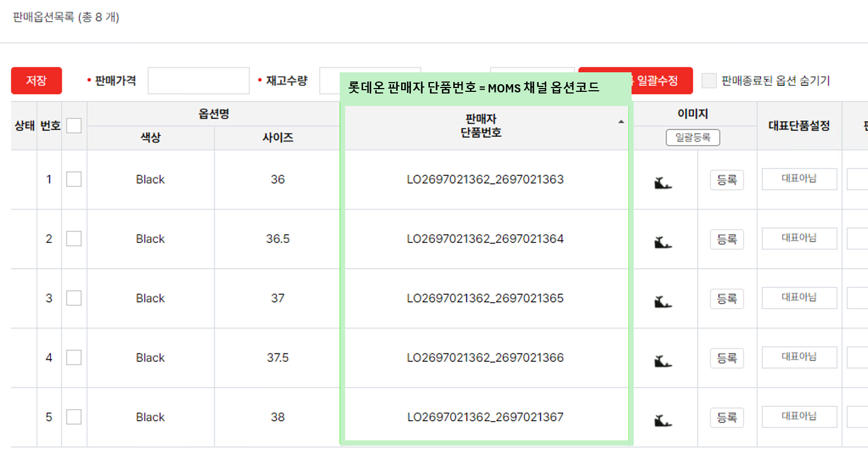Click 대표아님 button in row 5
The height and width of the screenshot is (450, 868).
coord(800,416)
